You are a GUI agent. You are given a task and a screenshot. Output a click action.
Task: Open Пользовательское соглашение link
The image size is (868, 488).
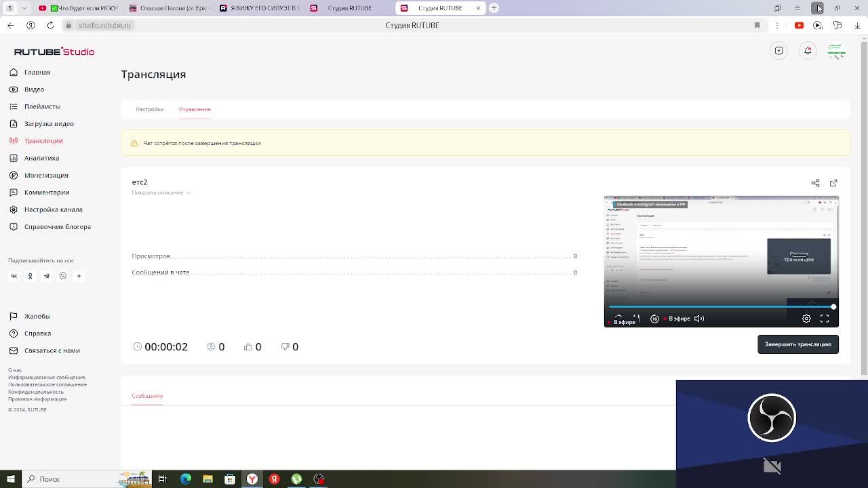click(47, 384)
